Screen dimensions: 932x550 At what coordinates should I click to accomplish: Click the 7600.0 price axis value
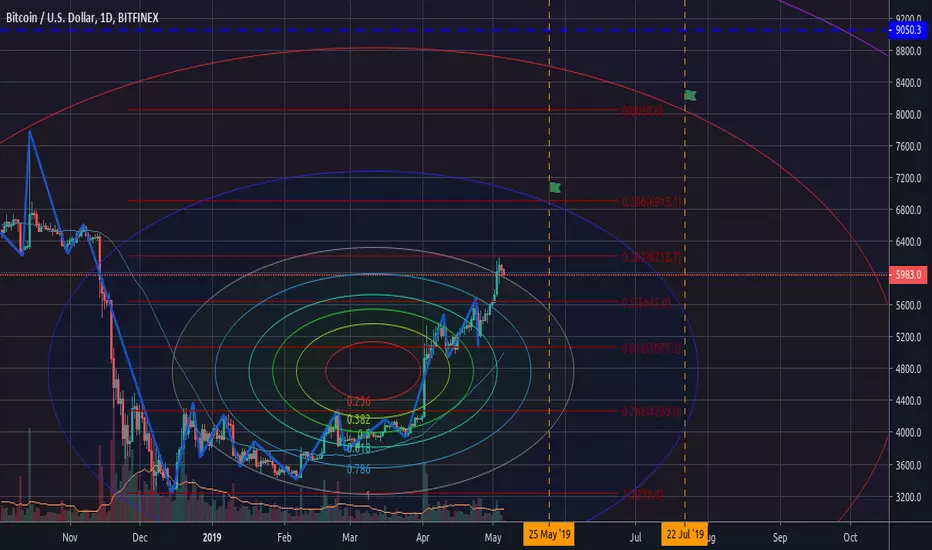pos(908,146)
